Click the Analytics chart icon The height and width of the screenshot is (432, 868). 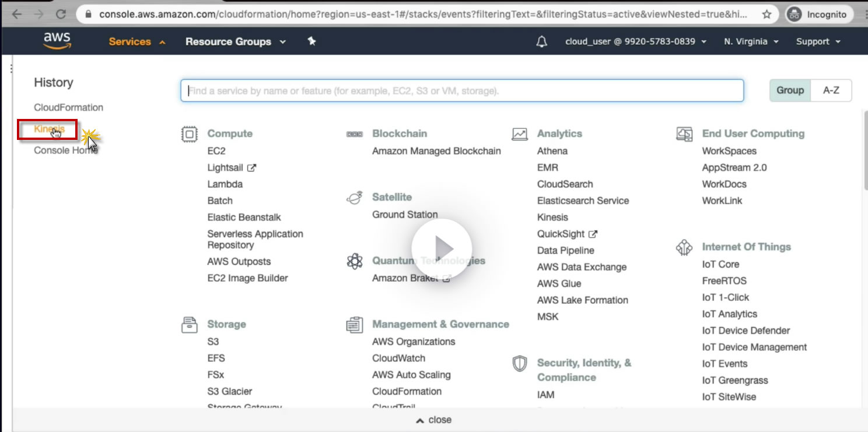pos(519,134)
